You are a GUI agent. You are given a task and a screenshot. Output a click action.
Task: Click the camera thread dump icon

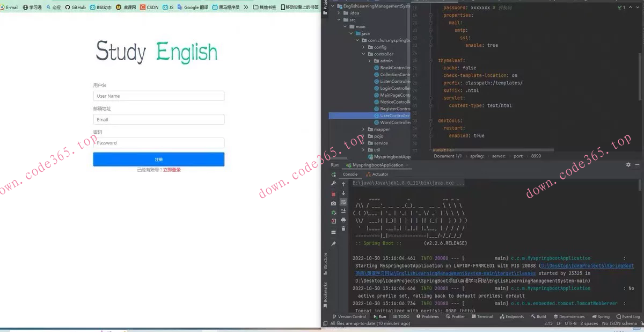[334, 203]
